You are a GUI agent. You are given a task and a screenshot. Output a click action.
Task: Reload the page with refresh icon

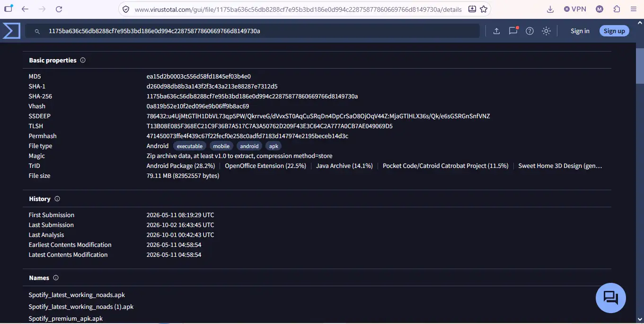coord(59,9)
